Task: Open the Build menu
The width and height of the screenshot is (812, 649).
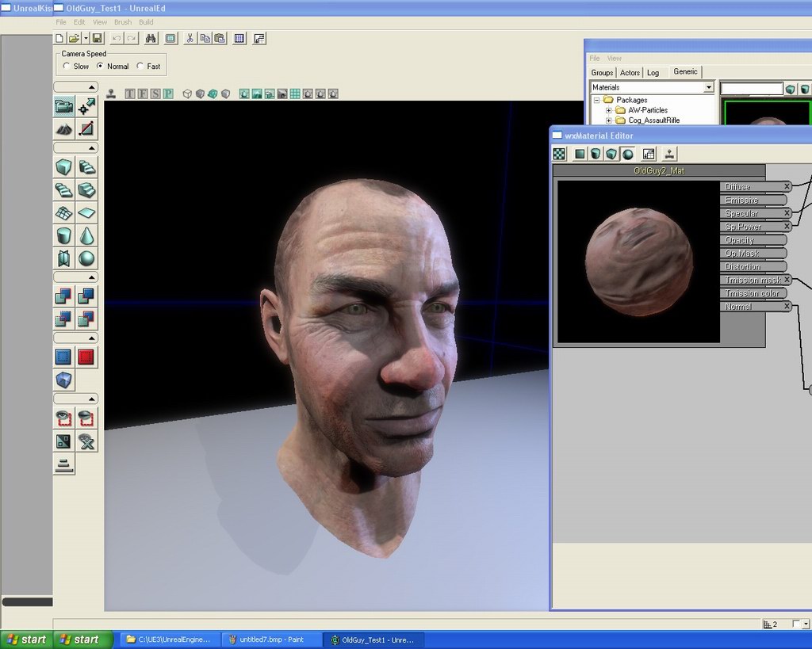Action: [146, 22]
